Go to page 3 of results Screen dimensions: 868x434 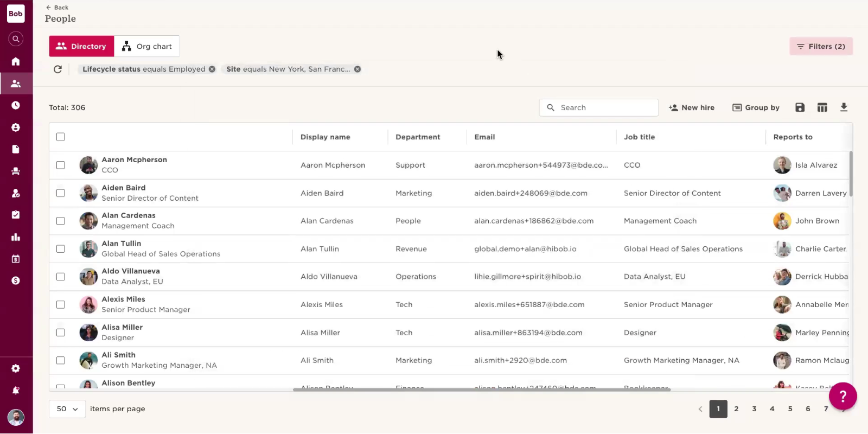pyautogui.click(x=754, y=409)
